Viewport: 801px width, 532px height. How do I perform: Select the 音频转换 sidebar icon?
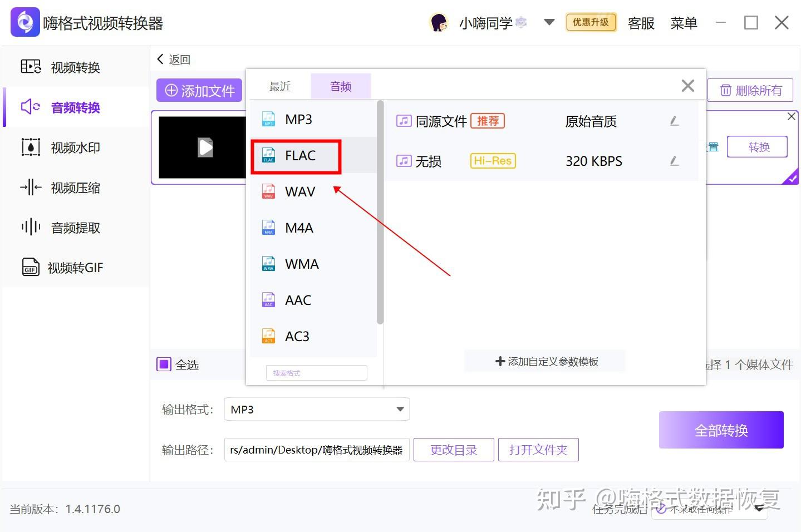31,107
